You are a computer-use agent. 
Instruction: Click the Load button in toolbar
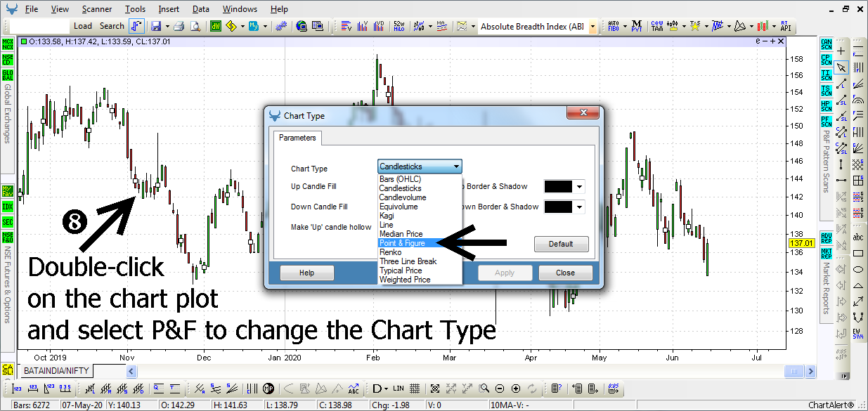coord(83,26)
